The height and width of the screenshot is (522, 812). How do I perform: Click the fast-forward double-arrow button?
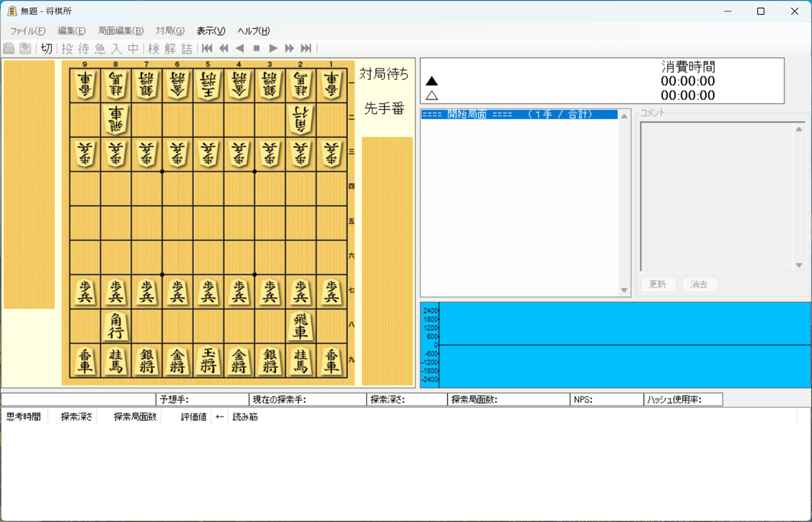coord(290,48)
